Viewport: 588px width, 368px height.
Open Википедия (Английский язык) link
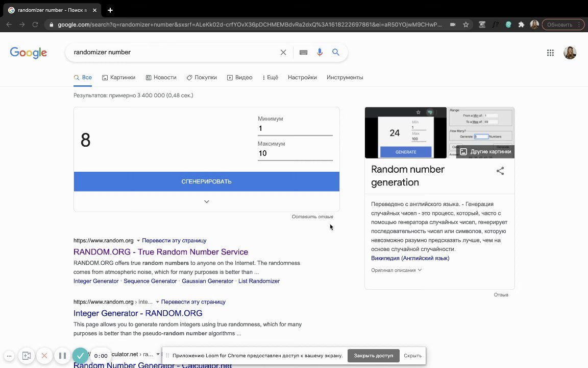(410, 258)
